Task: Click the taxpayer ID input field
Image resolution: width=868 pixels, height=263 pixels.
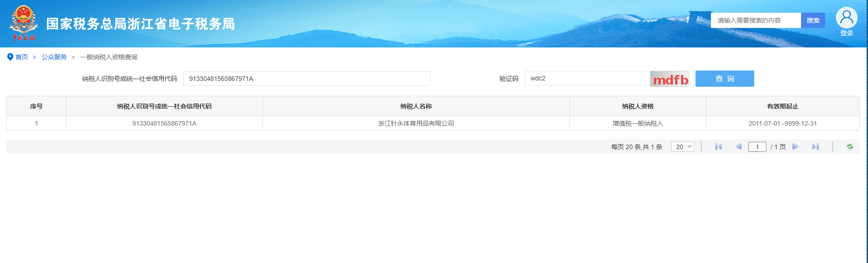Action: coord(307,79)
